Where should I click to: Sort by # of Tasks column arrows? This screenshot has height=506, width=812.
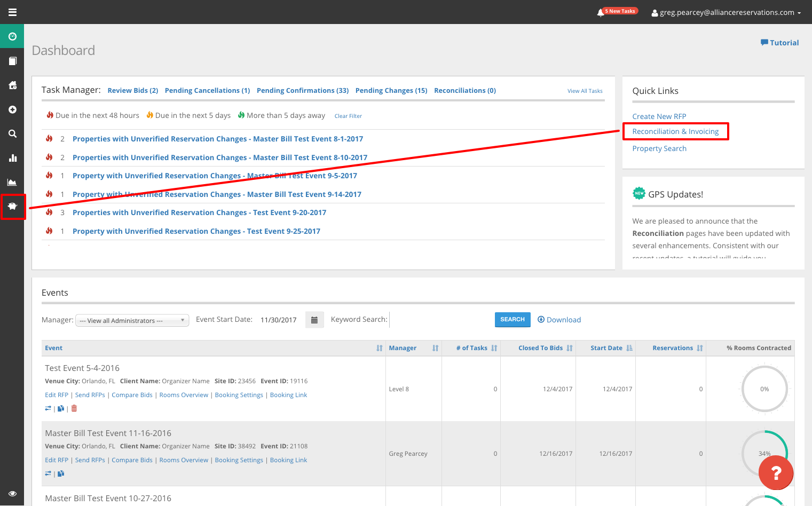click(x=494, y=348)
